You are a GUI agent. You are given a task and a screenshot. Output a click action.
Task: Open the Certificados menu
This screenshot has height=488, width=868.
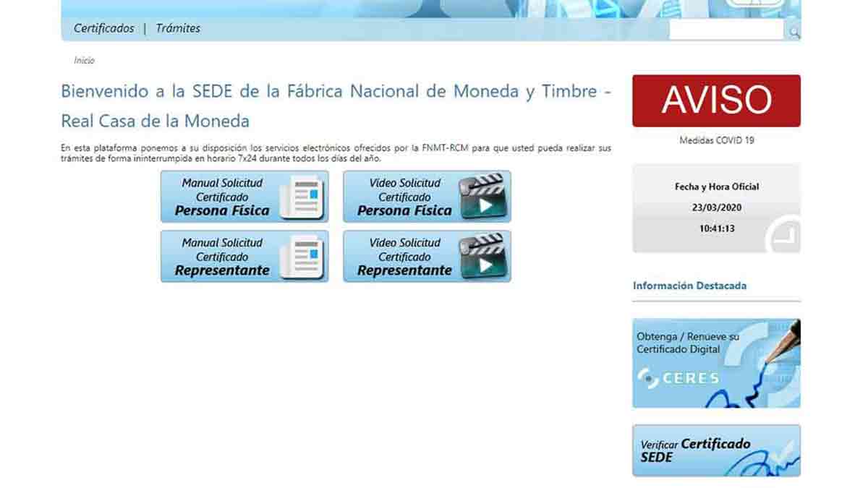click(104, 28)
